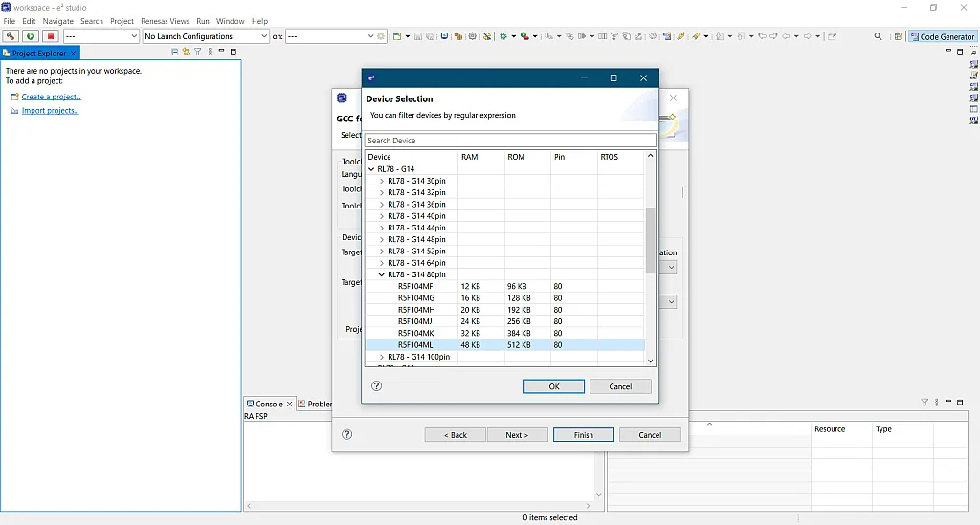Open the File menu

(x=10, y=21)
